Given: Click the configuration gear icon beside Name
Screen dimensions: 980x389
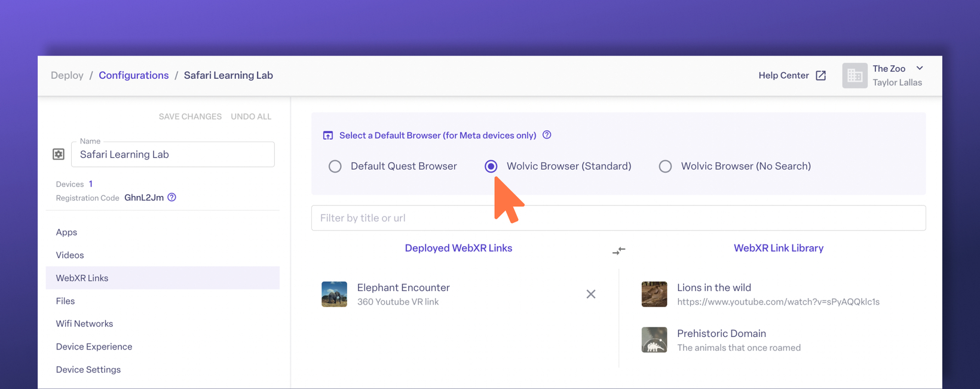Looking at the screenshot, I should click(x=59, y=154).
